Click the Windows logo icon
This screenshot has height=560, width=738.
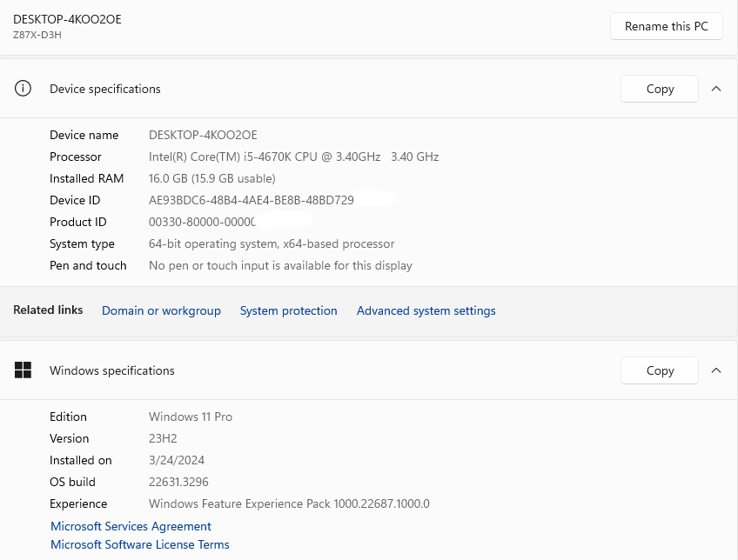[x=23, y=370]
